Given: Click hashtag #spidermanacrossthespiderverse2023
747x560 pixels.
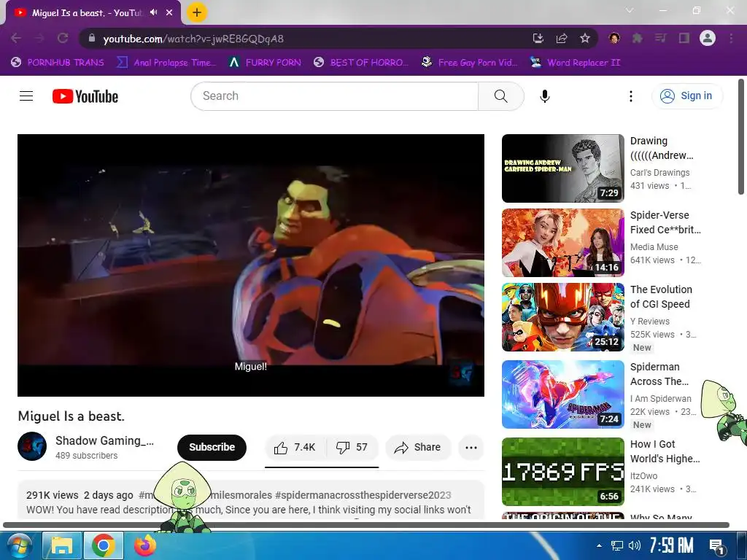Looking at the screenshot, I should pyautogui.click(x=363, y=495).
